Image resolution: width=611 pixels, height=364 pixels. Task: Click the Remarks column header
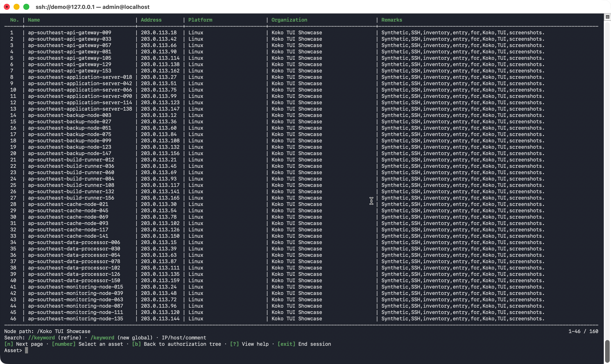point(392,20)
